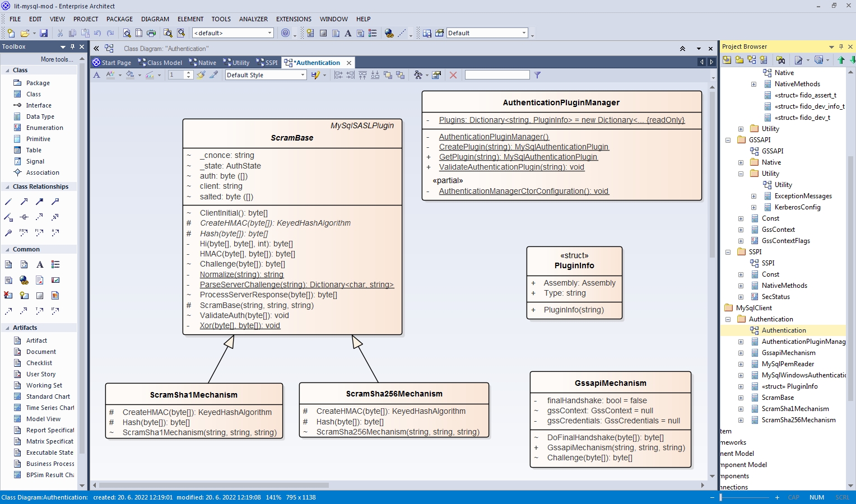Toggle the SCRL indicator in status bar
Screen dimensions: 856x504
[843, 497]
